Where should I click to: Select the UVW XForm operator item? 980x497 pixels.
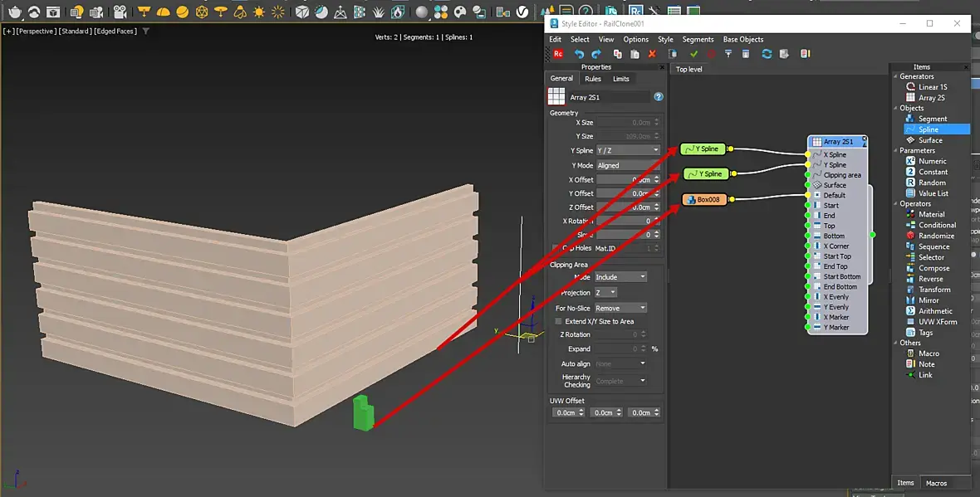tap(931, 322)
